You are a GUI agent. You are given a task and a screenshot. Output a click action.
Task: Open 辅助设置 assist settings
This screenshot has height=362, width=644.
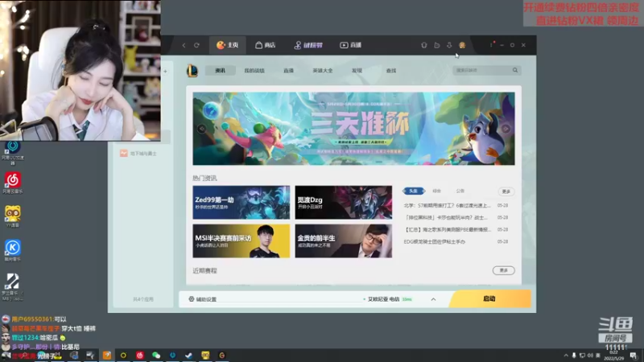click(x=203, y=299)
